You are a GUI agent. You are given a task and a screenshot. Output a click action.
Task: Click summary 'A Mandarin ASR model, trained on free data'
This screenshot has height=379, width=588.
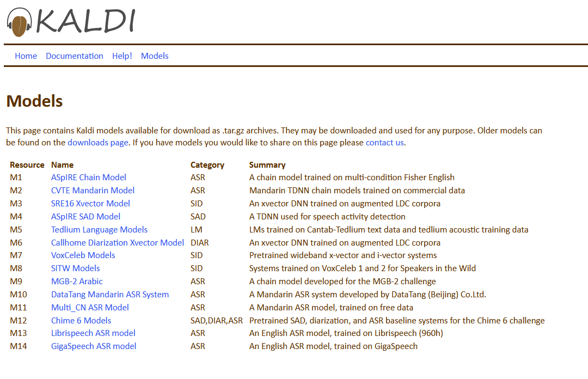click(x=331, y=308)
